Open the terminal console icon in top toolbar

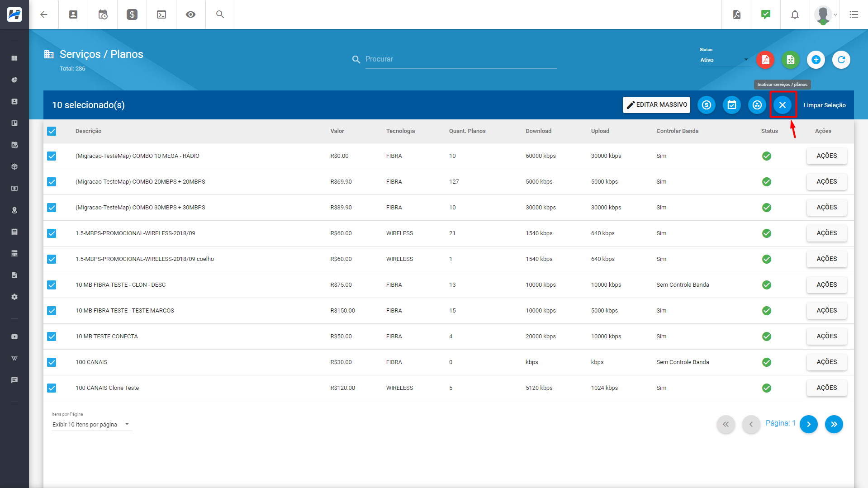161,14
